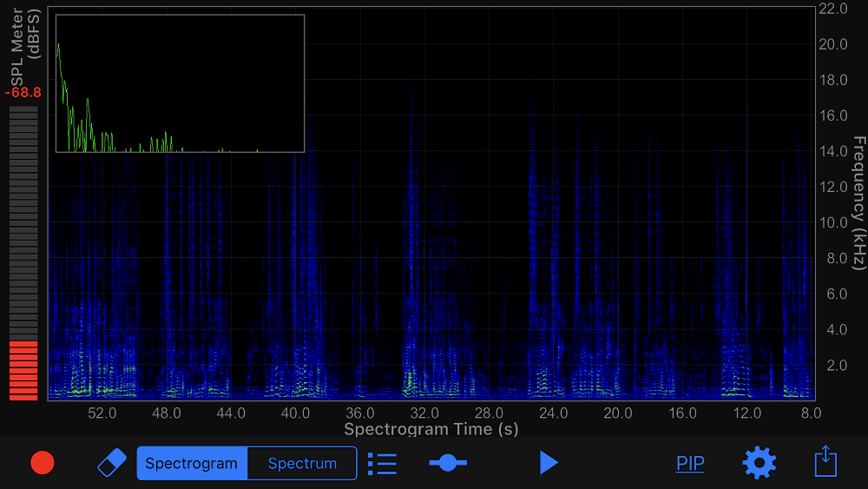Select the 36.0 time axis tick

point(360,413)
